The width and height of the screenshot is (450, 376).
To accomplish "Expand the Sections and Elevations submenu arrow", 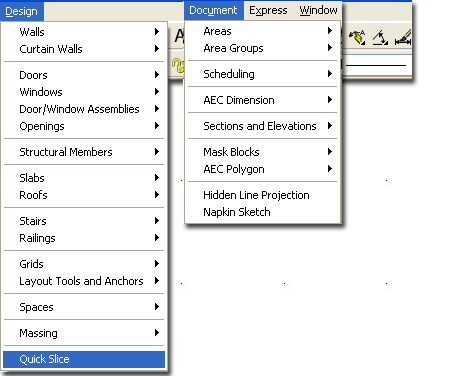I will [330, 126].
